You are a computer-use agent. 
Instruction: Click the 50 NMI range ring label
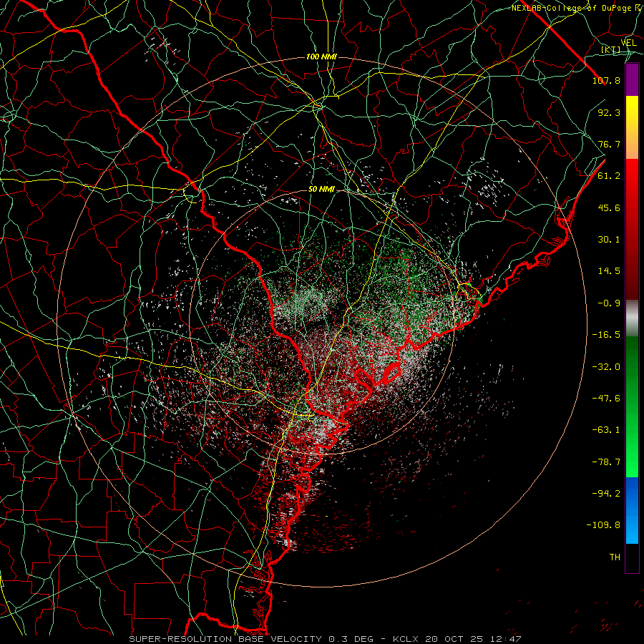(x=321, y=190)
